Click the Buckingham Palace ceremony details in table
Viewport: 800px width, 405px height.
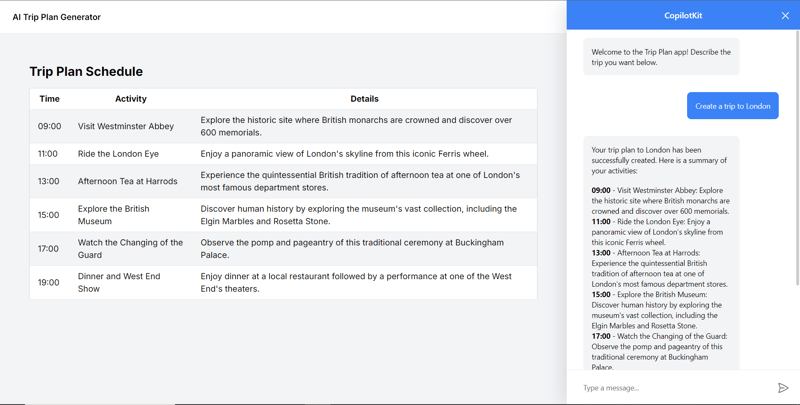pyautogui.click(x=352, y=248)
